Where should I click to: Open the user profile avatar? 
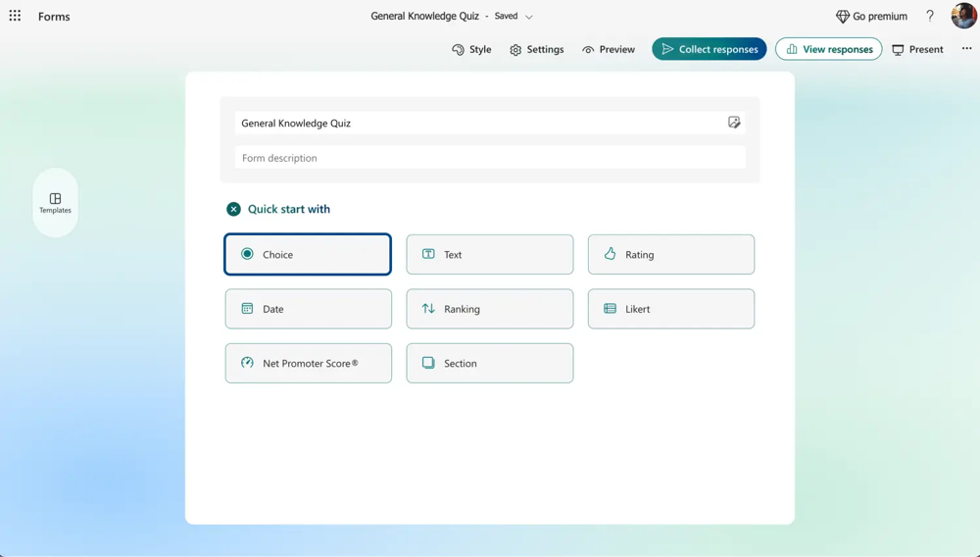[x=962, y=16]
